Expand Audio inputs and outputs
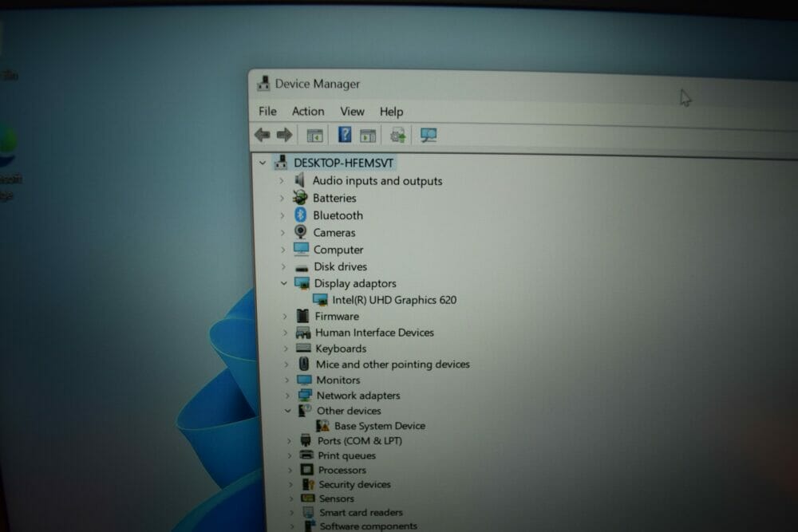Screen dimensions: 798x532 (x=281, y=180)
